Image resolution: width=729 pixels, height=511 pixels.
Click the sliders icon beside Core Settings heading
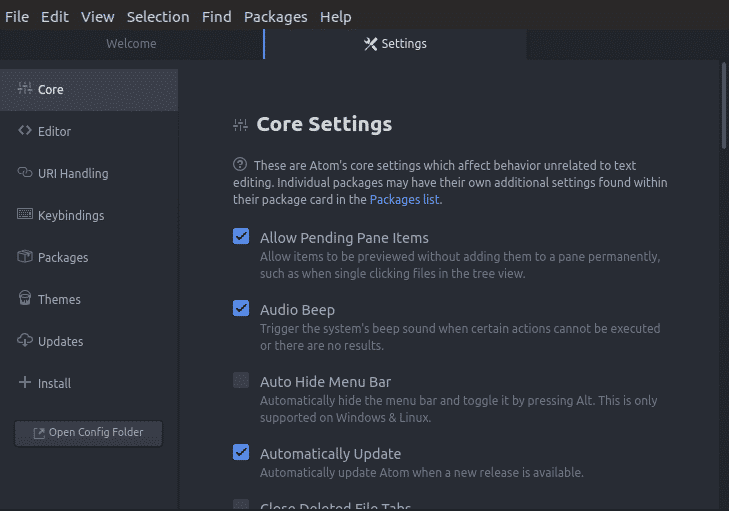[240, 125]
